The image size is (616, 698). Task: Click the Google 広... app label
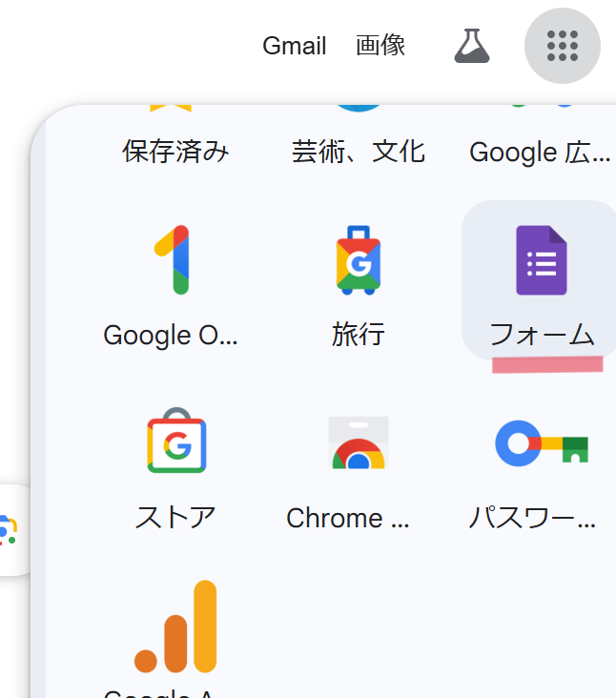[540, 153]
